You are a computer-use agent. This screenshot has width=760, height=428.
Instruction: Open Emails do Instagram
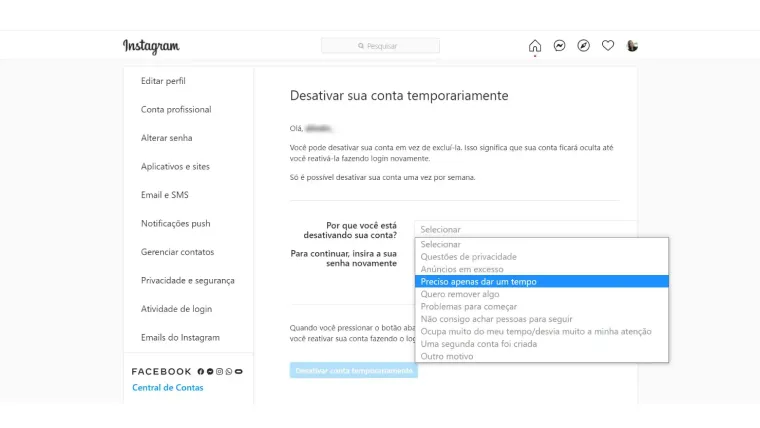click(x=180, y=337)
